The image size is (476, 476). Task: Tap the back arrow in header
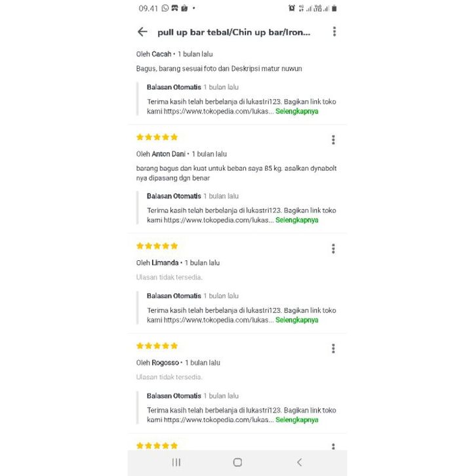[x=142, y=31]
